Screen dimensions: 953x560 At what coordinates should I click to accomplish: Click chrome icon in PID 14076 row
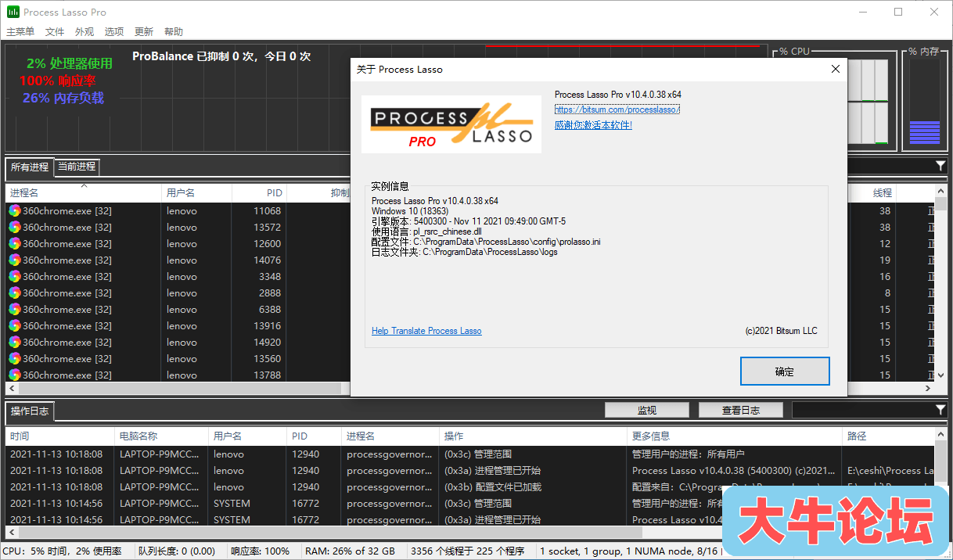click(15, 260)
